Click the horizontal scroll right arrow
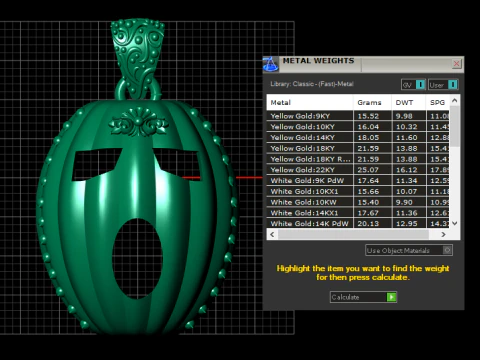The image size is (480, 360). pyautogui.click(x=443, y=234)
